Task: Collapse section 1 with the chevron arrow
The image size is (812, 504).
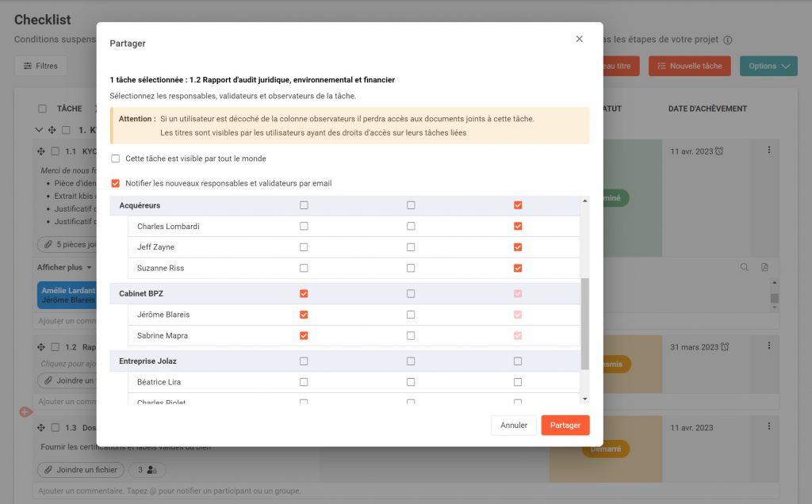Action: pyautogui.click(x=39, y=130)
